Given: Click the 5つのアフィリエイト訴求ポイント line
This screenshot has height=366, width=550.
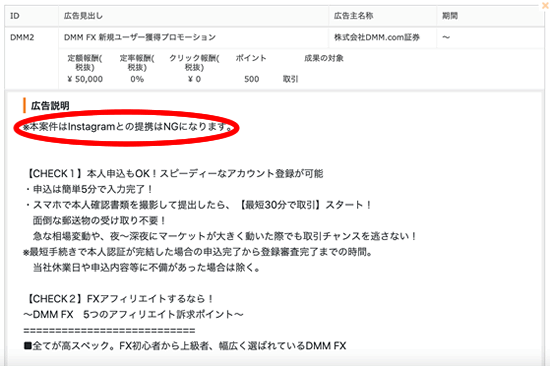Looking at the screenshot, I should [133, 315].
